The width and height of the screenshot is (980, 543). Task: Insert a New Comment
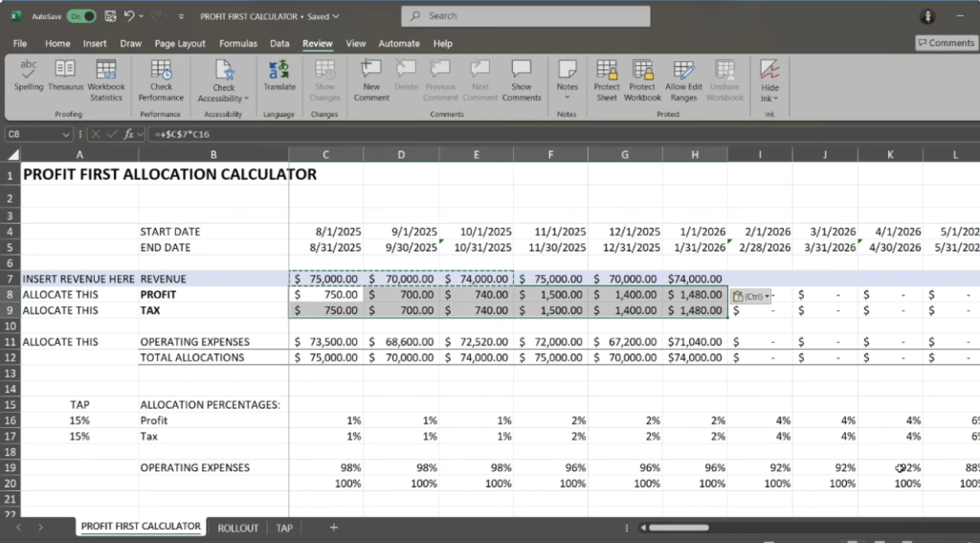[x=371, y=79]
